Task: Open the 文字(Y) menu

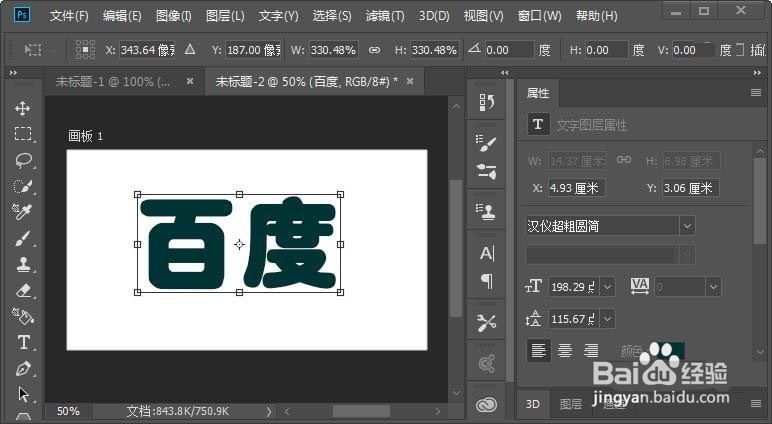Action: coord(279,16)
